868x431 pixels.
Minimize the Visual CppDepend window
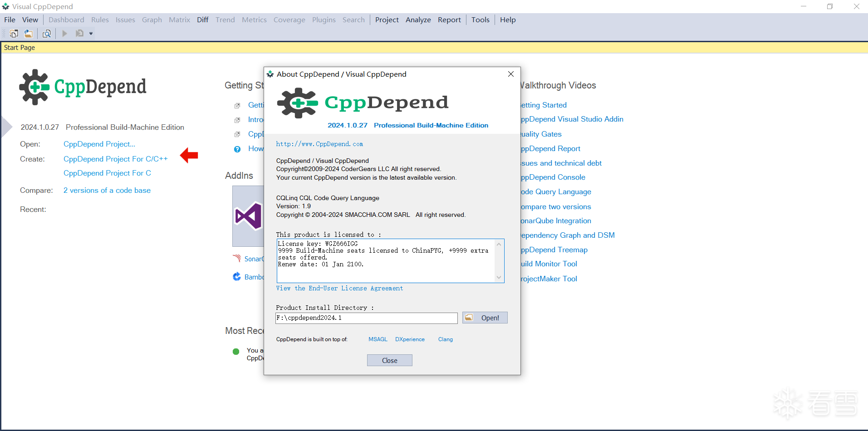tap(804, 6)
